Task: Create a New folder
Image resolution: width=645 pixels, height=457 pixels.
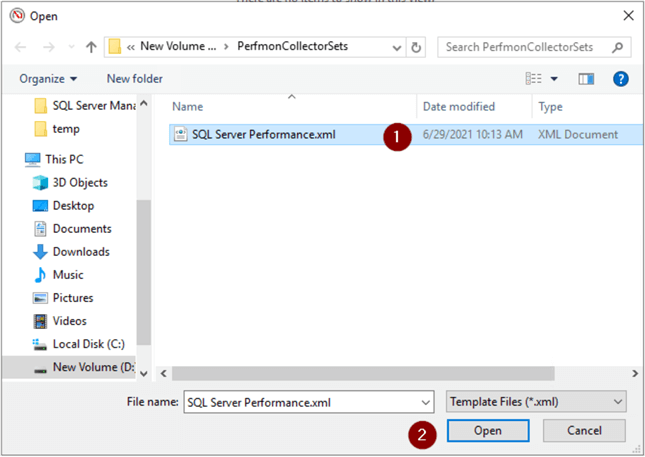Action: [135, 79]
